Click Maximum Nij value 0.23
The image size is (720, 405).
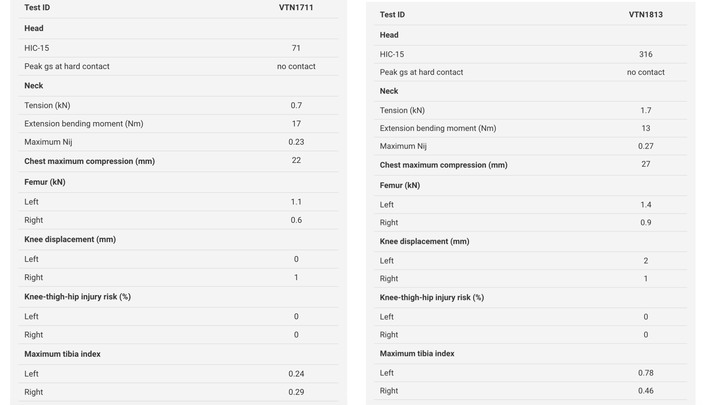tap(296, 142)
